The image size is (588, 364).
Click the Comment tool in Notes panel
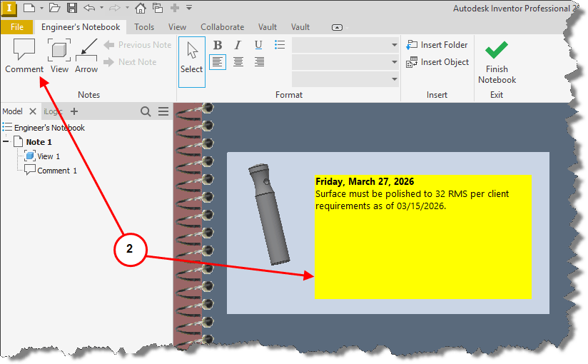tap(24, 56)
